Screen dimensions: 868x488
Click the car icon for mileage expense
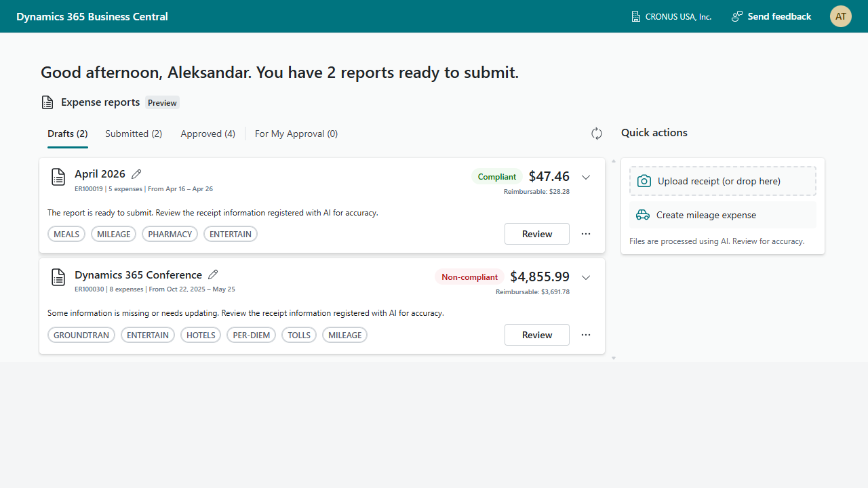pyautogui.click(x=643, y=215)
